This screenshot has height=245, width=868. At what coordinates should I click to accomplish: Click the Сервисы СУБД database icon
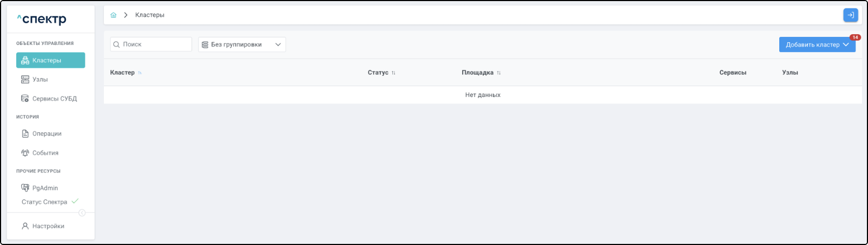tap(25, 99)
